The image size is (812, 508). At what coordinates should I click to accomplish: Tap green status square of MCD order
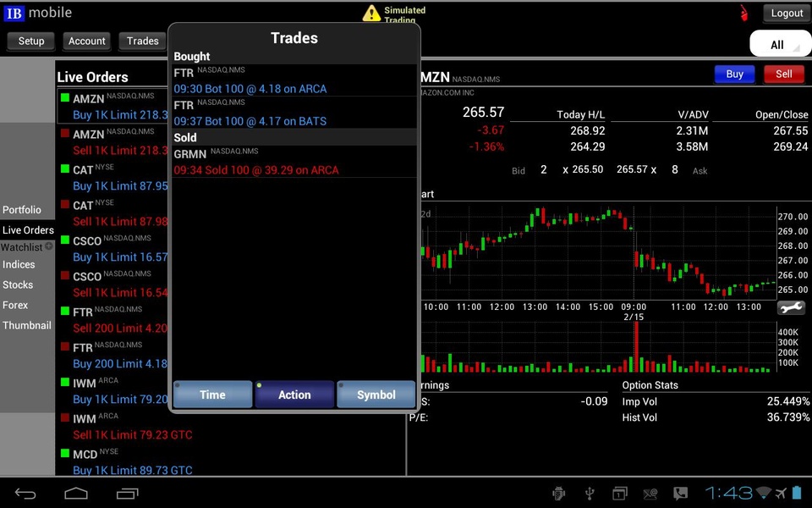coord(65,453)
